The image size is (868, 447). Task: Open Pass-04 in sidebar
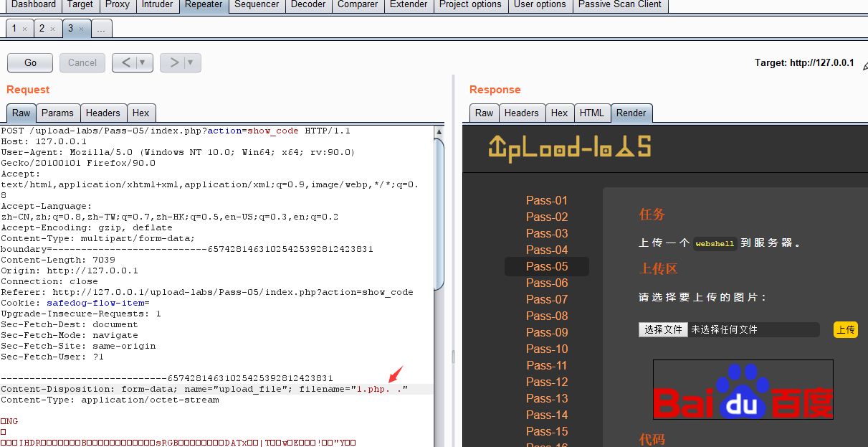pos(547,250)
